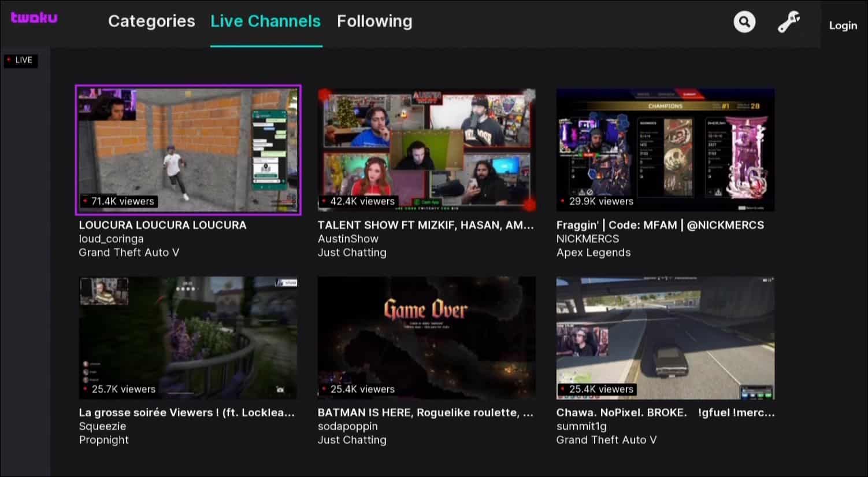
Task: Click the Login button
Action: pos(843,25)
